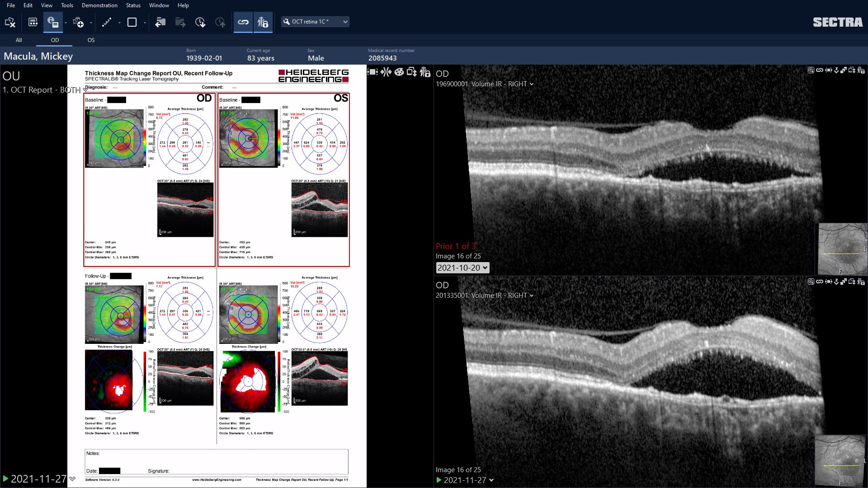Screen dimensions: 868x488
Task: Select the All tab above the patient banner
Action: click(19, 40)
